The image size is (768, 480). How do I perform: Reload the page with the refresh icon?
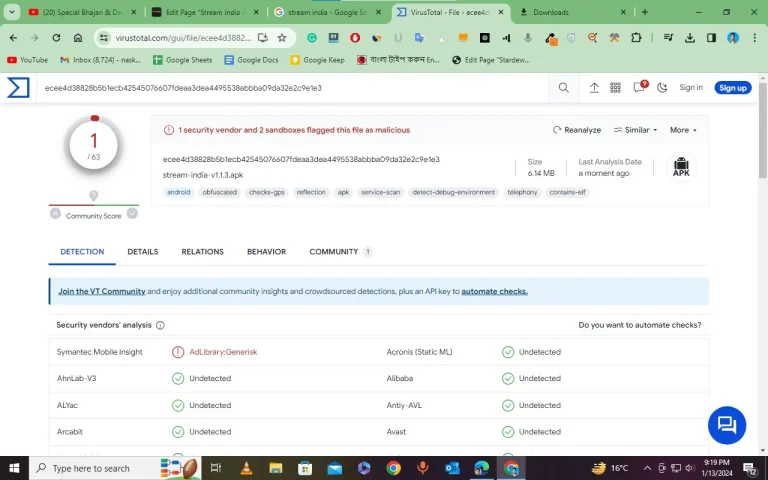(56, 38)
